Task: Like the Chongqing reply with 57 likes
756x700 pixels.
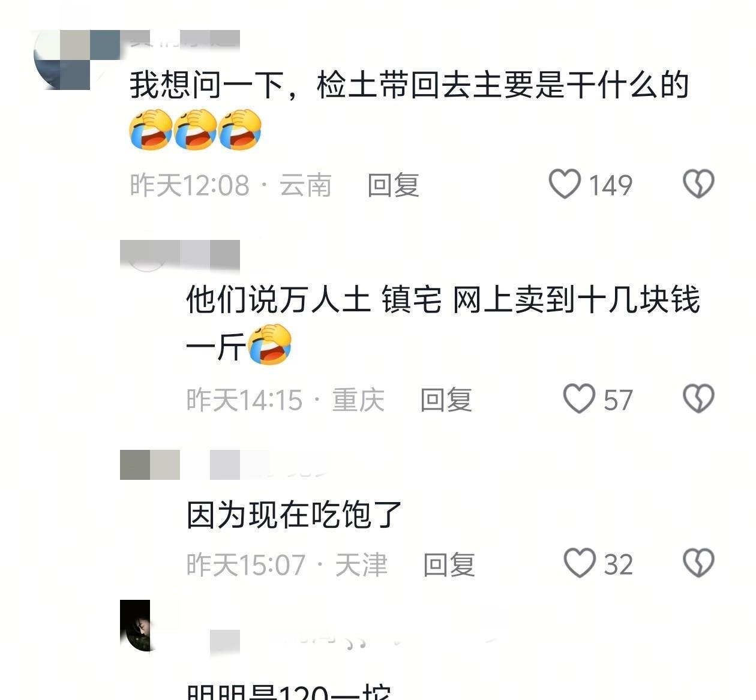Action: tap(579, 399)
